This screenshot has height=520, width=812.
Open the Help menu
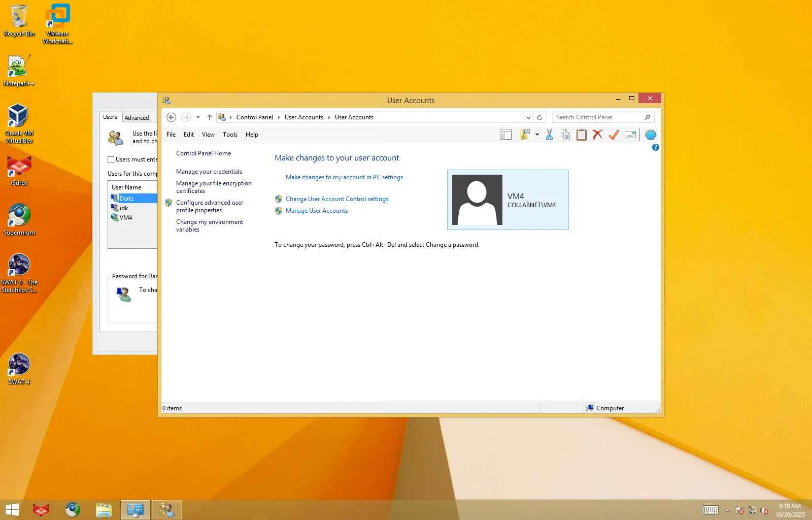point(252,135)
